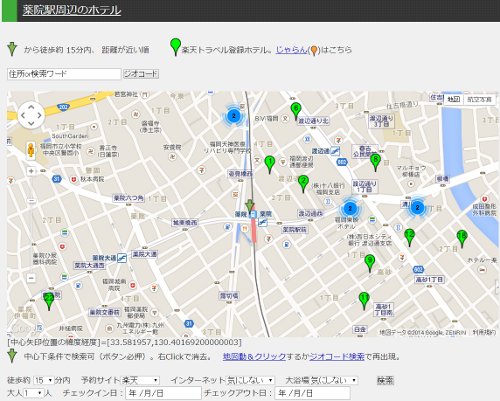Click the 高砂1丁目 intersection label

click(429, 279)
